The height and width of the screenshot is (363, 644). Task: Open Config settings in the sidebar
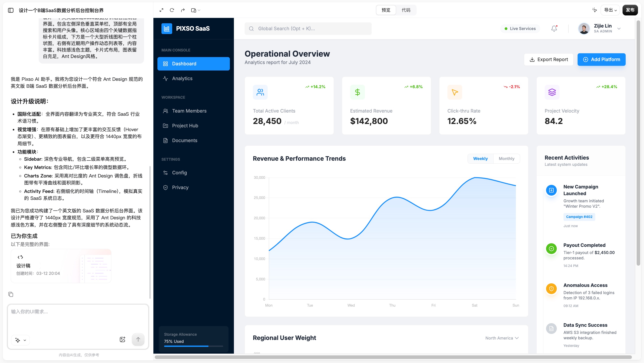tap(193, 173)
